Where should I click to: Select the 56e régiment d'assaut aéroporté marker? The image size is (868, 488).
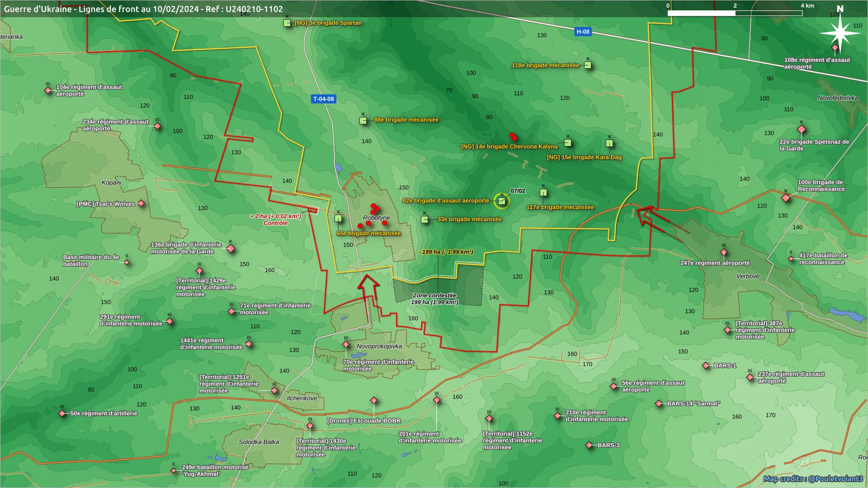[613, 386]
